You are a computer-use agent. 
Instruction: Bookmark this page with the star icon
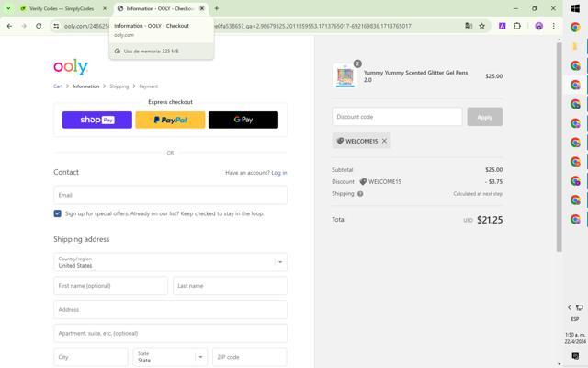coord(481,26)
